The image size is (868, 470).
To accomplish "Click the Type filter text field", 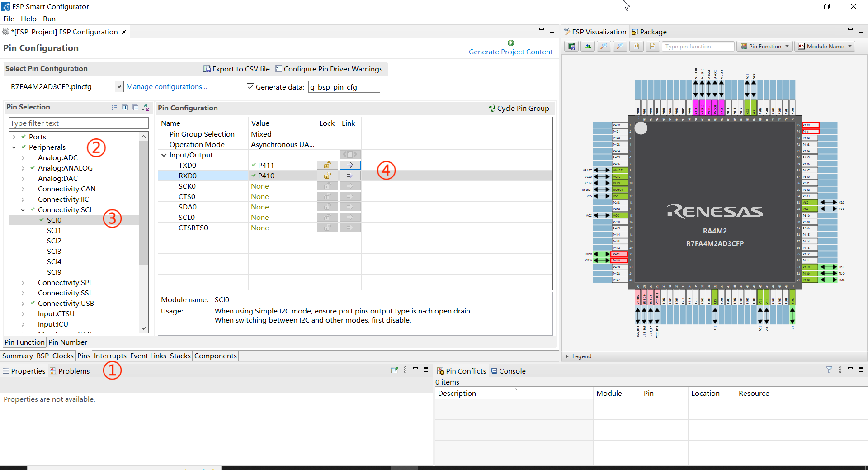I will [79, 123].
